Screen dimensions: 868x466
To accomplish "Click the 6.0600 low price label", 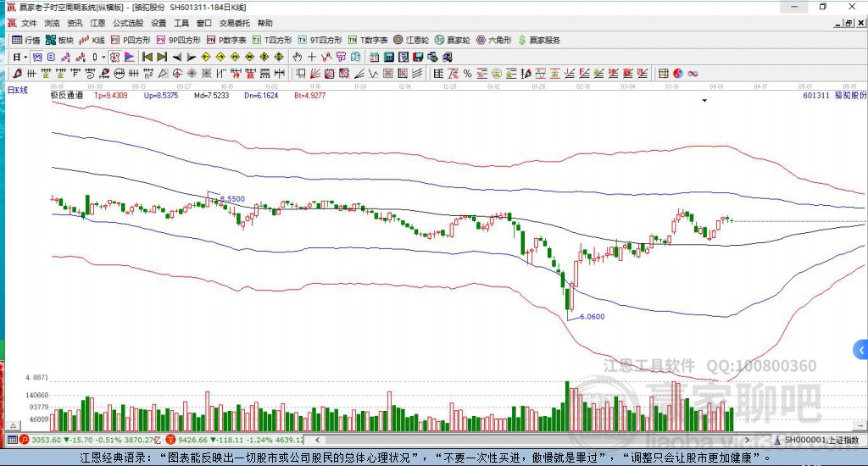I will (x=592, y=317).
